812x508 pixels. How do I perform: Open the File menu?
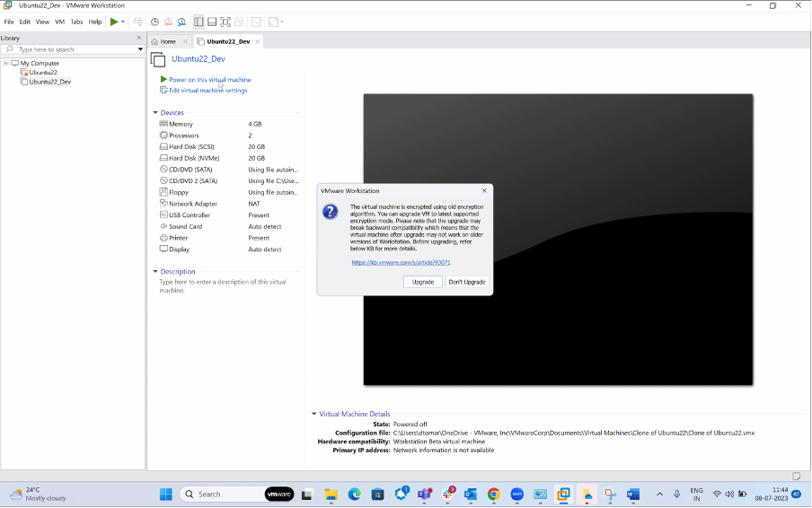click(x=9, y=22)
